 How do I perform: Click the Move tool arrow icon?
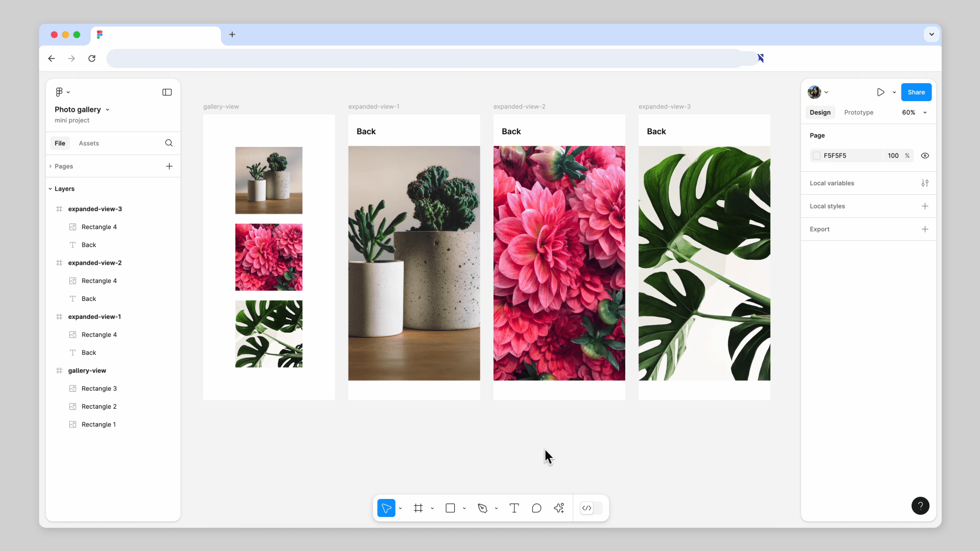[x=386, y=508]
